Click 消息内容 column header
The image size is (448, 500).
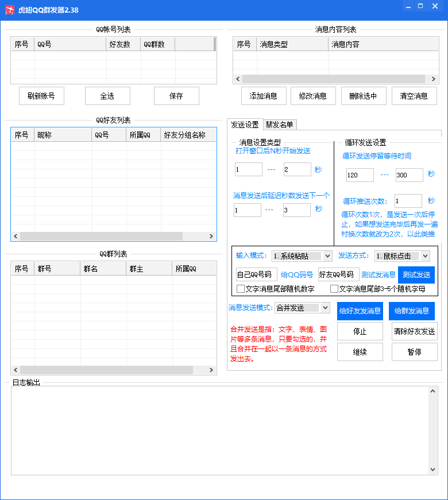pyautogui.click(x=384, y=44)
